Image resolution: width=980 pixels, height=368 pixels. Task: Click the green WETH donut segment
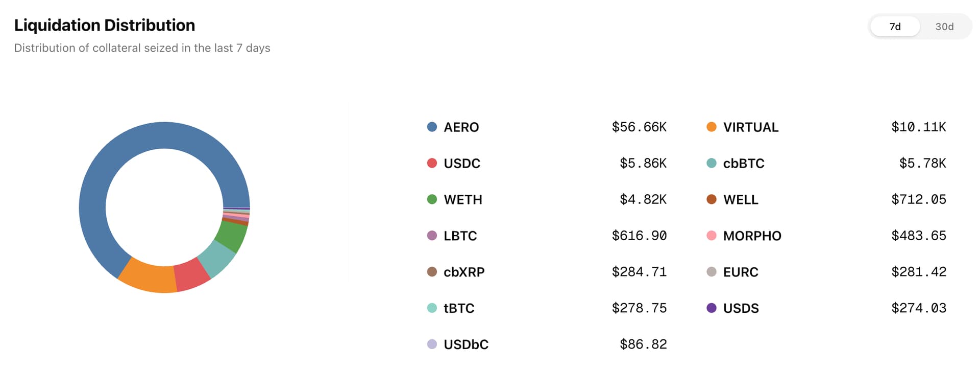(232, 235)
